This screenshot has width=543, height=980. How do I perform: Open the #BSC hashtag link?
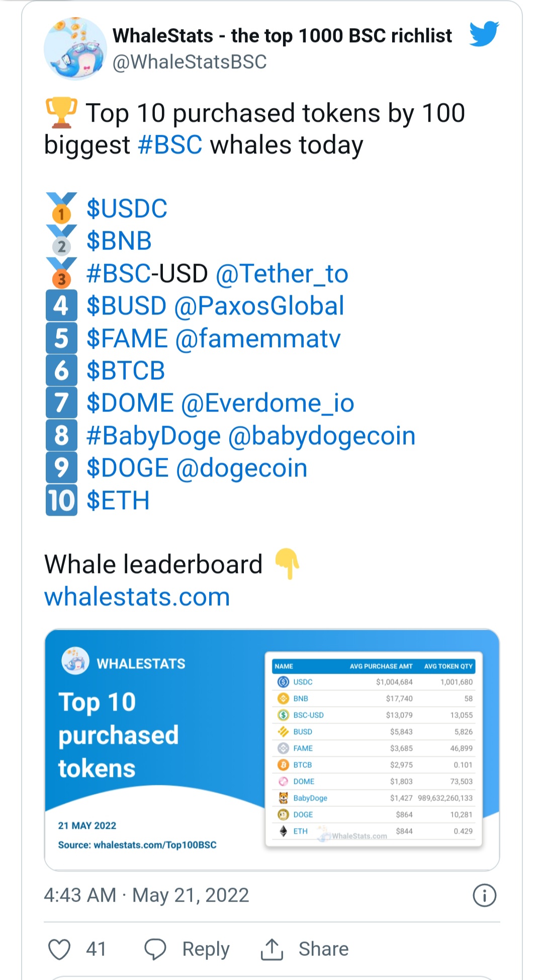coord(170,145)
